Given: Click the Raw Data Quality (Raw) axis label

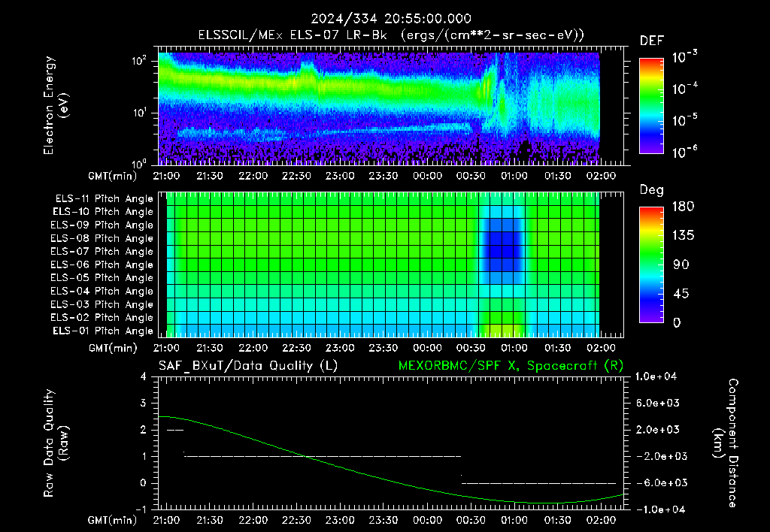Looking at the screenshot, I should tap(56, 443).
